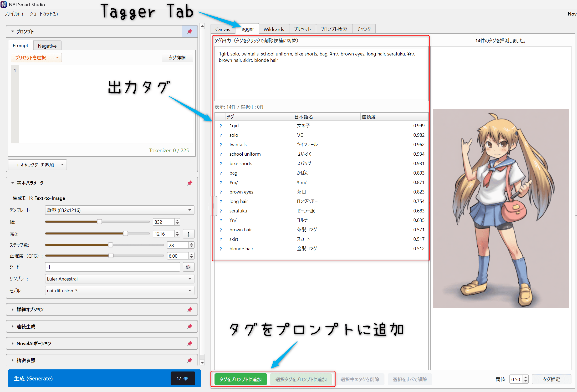Switch to the Wildcards tab
Image resolution: width=577 pixels, height=392 pixels.
click(x=274, y=29)
